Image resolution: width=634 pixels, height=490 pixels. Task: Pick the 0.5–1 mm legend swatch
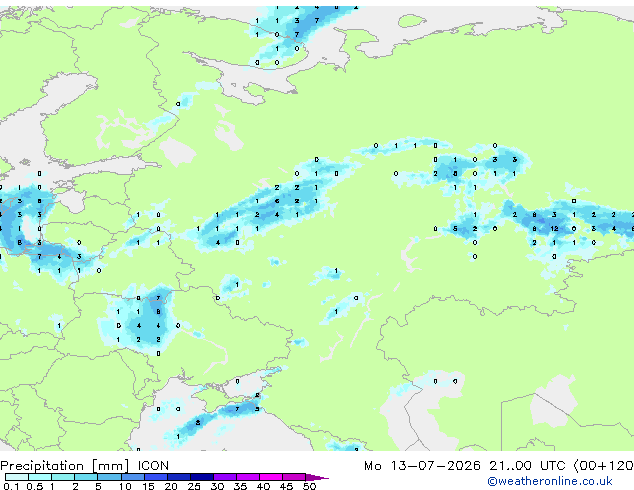pos(40,477)
